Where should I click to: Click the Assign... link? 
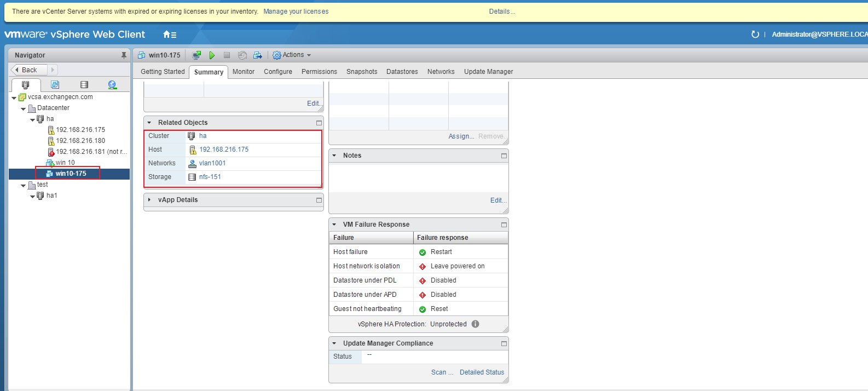click(461, 136)
